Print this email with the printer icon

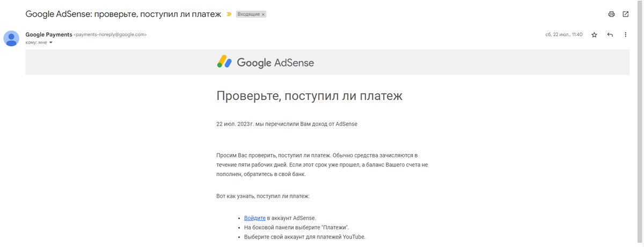tap(611, 14)
